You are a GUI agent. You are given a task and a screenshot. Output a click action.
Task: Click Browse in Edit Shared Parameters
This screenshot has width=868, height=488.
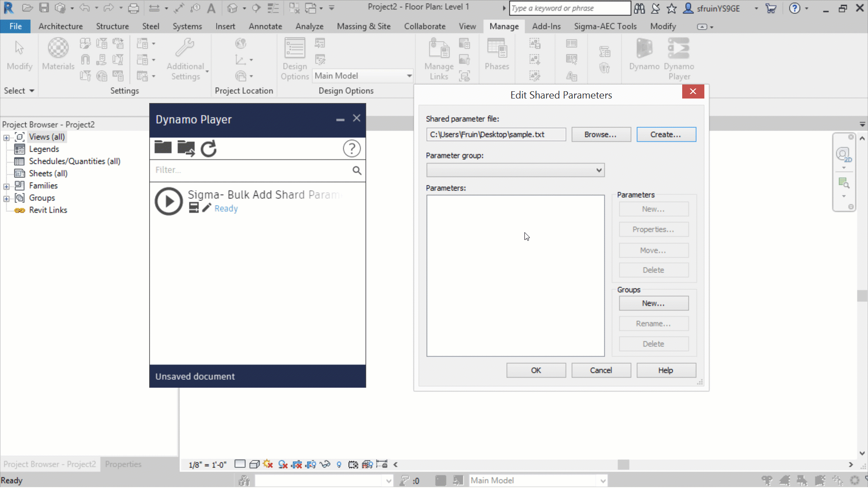click(601, 135)
